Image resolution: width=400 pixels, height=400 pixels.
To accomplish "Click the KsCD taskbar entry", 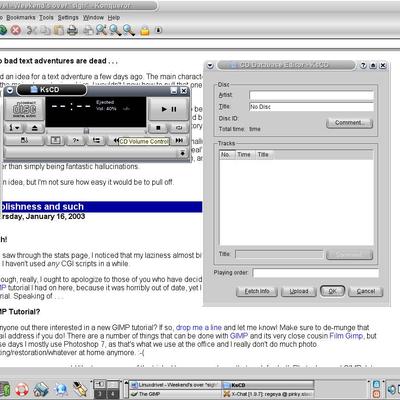I will (x=268, y=385).
